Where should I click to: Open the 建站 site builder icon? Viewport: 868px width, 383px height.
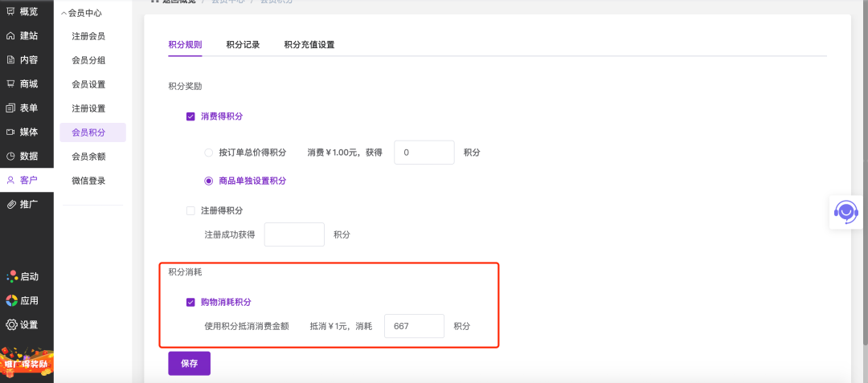[x=10, y=35]
